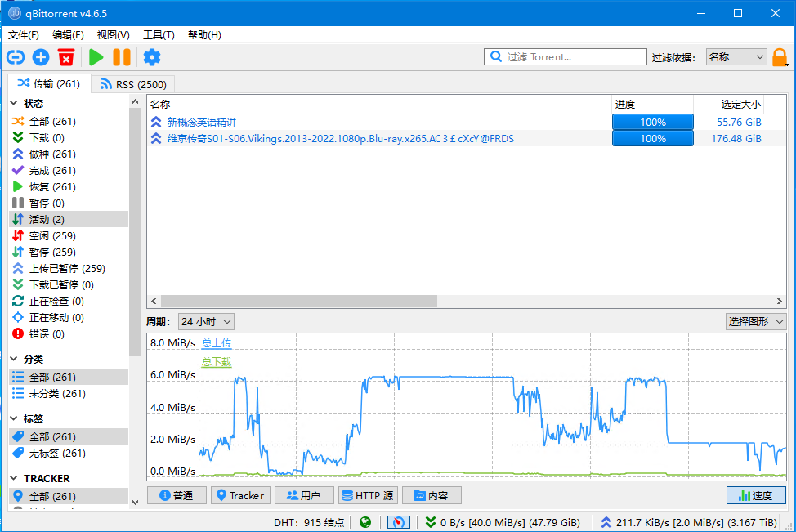Select the 错误 (0) filter

[69, 334]
